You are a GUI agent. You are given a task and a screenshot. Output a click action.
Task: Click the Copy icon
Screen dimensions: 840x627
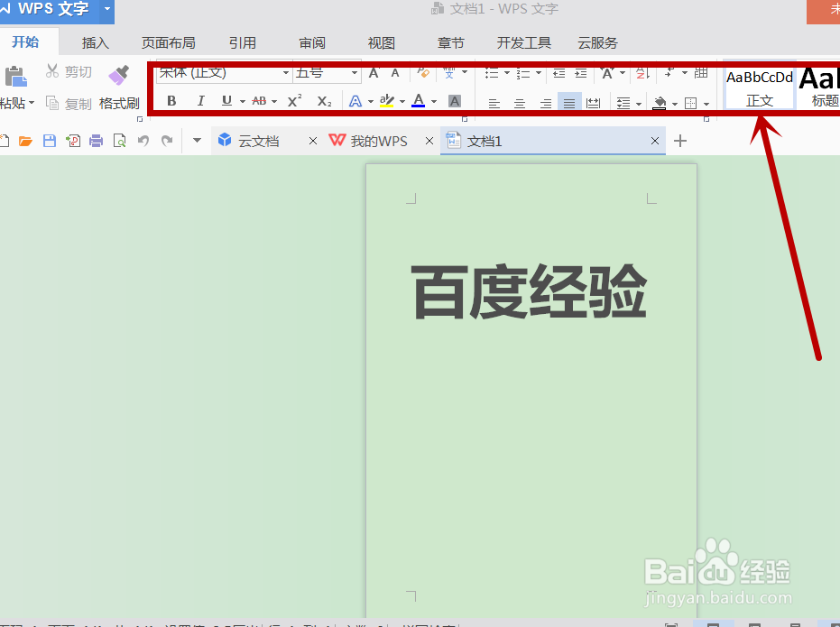pyautogui.click(x=52, y=103)
